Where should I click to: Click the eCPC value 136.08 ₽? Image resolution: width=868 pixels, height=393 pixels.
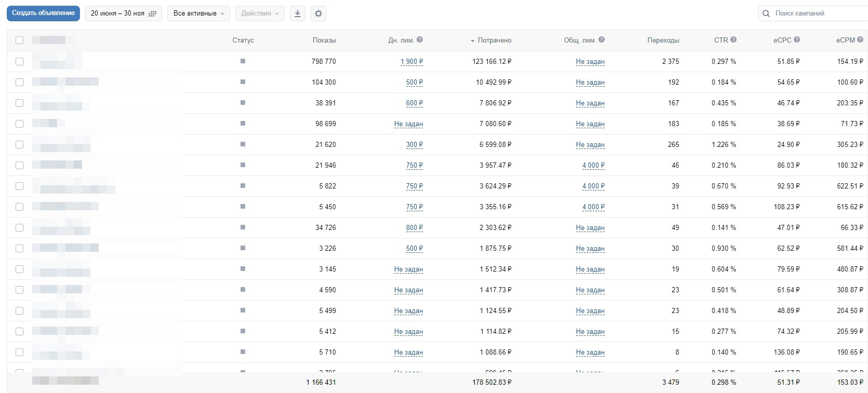pos(786,352)
